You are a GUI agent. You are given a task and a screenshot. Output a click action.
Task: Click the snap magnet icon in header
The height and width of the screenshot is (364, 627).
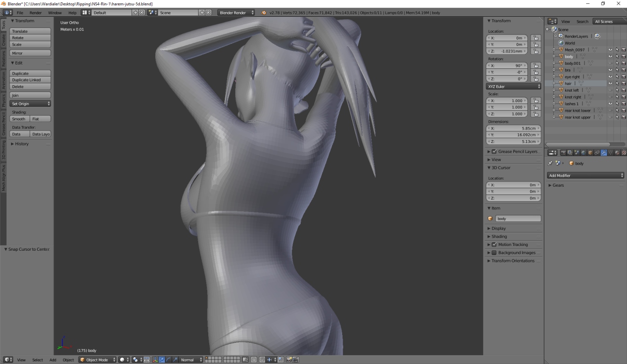(262, 360)
